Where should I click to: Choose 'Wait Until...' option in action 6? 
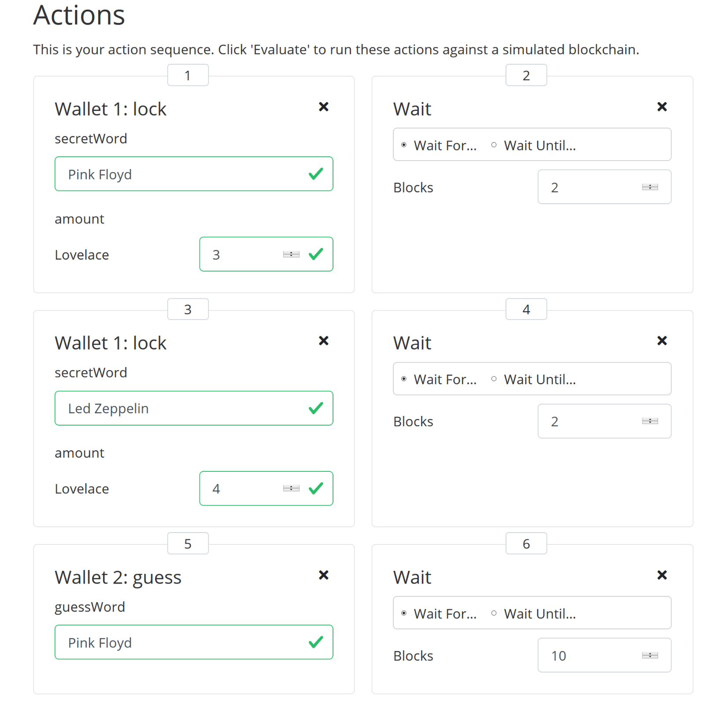pyautogui.click(x=494, y=613)
